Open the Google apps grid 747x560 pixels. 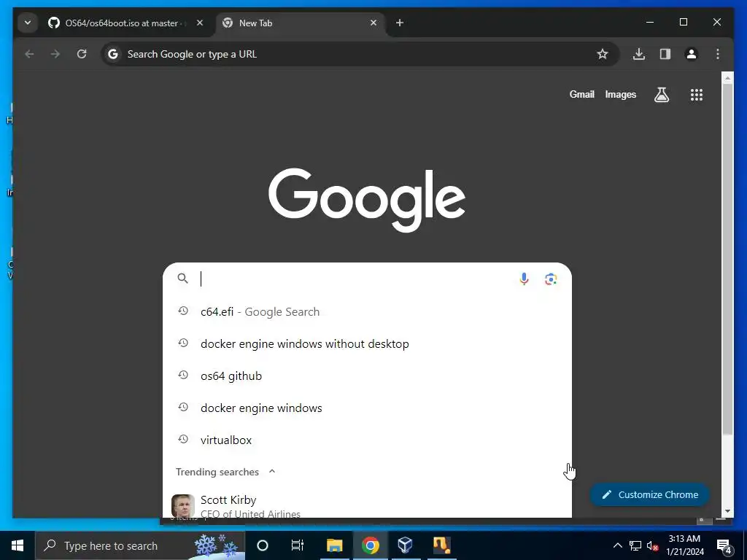[x=697, y=95]
